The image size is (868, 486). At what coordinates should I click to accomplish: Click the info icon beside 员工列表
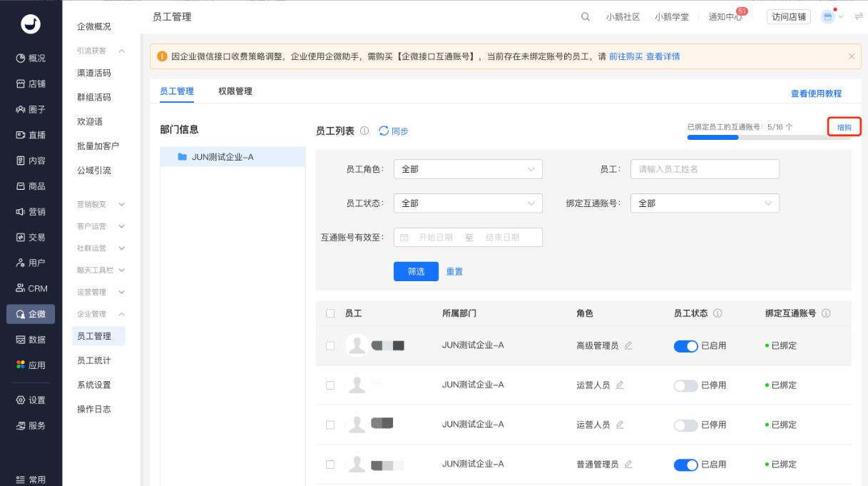point(364,131)
